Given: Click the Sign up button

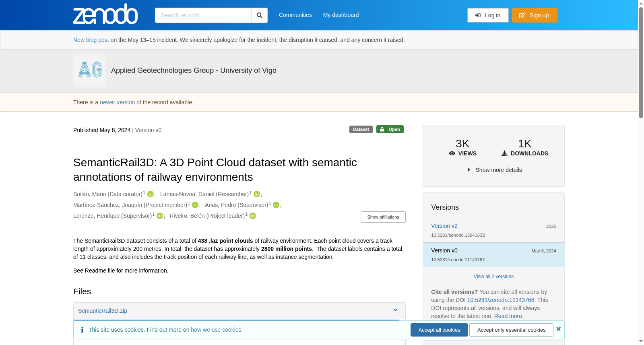Looking at the screenshot, I should pyautogui.click(x=535, y=15).
